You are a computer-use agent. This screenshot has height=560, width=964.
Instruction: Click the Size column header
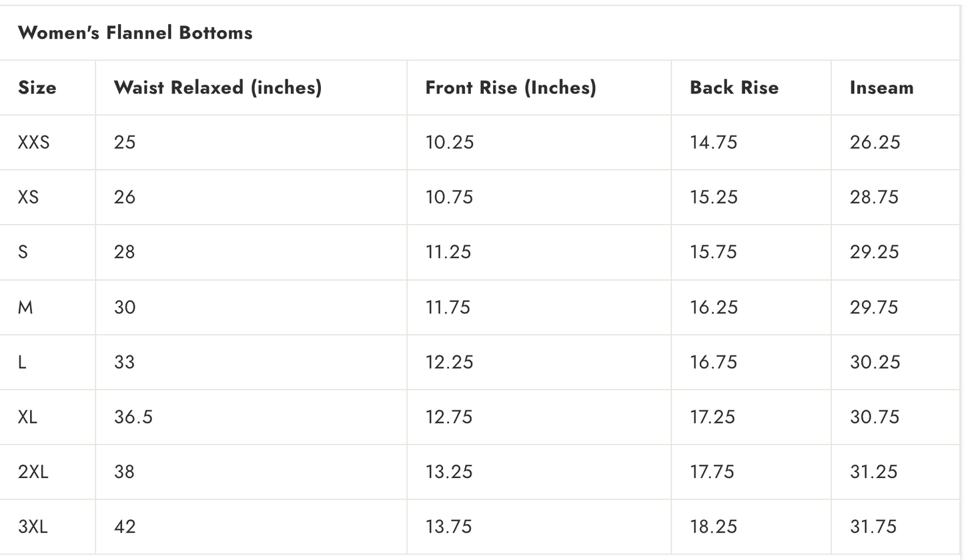37,87
